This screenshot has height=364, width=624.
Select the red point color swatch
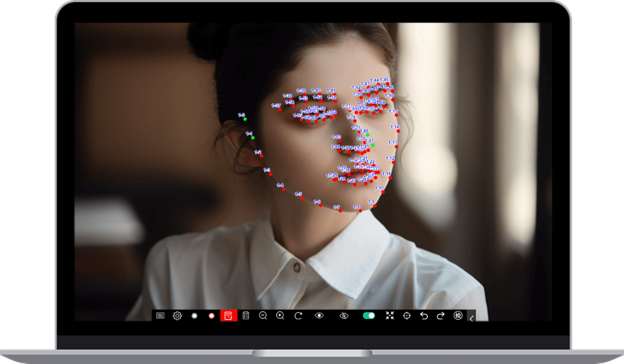212,315
